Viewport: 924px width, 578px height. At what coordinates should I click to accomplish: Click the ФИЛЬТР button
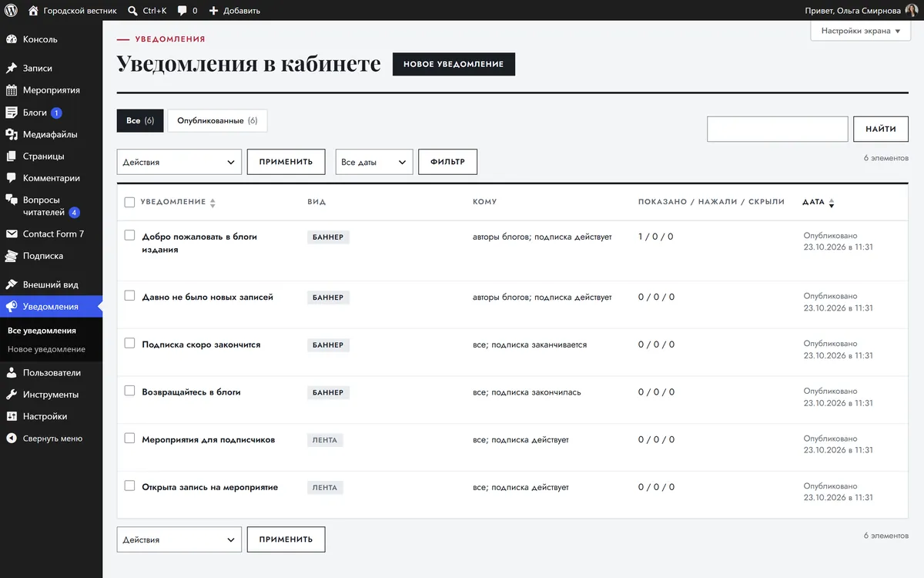coord(447,162)
